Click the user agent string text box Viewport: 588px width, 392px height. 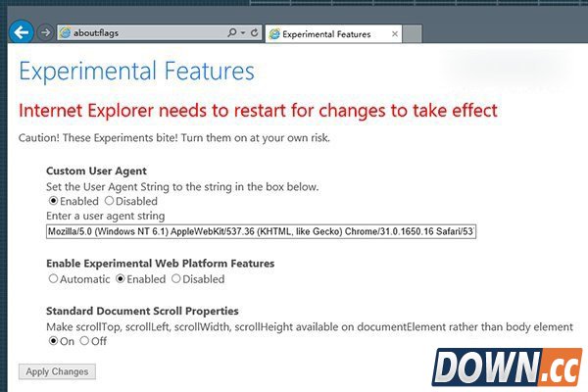(x=260, y=232)
